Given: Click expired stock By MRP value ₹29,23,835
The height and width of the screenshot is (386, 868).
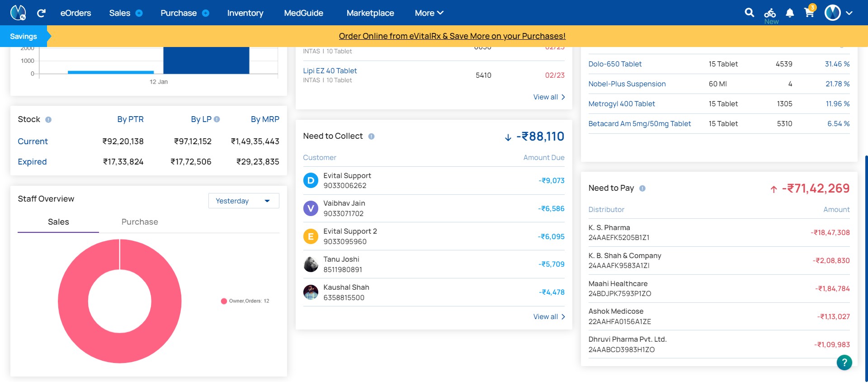Looking at the screenshot, I should click(258, 162).
